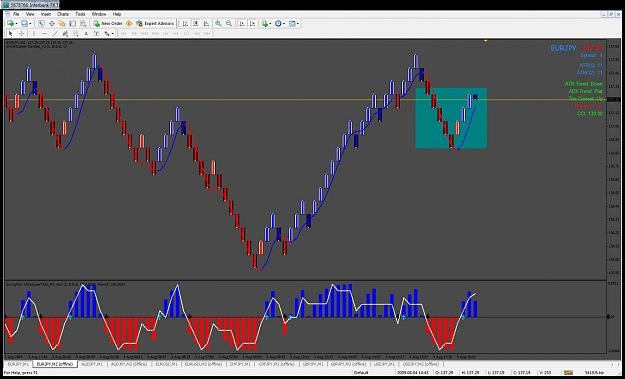Image resolution: width=625 pixels, height=379 pixels.
Task: Select the H1 timeframe button
Action: [x=165, y=33]
